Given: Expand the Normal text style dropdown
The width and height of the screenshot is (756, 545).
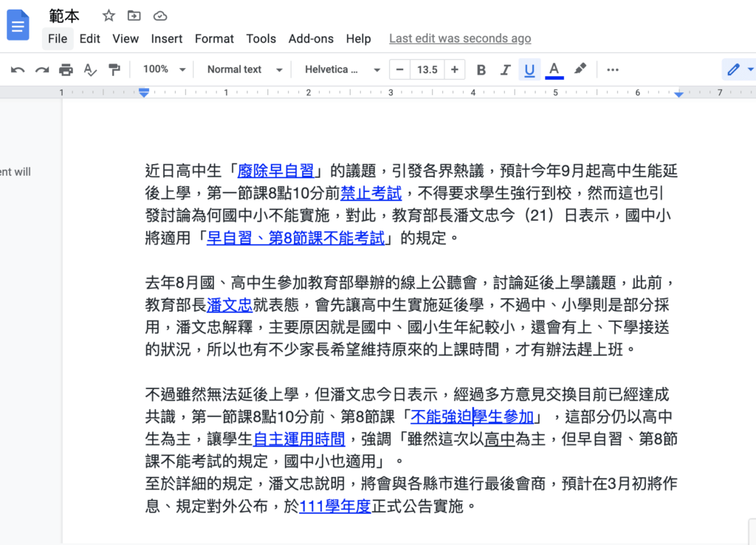Looking at the screenshot, I should click(x=244, y=69).
